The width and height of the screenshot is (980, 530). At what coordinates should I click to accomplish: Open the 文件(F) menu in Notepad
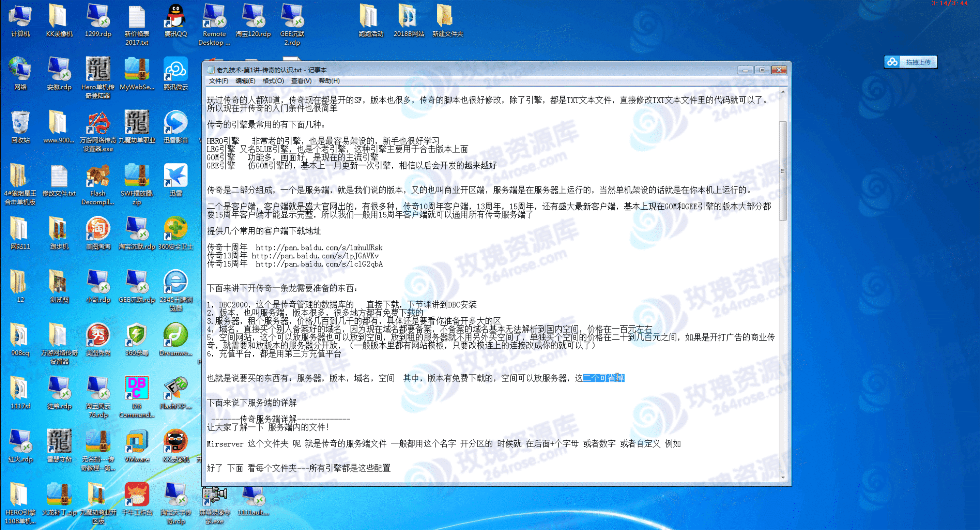coord(218,81)
